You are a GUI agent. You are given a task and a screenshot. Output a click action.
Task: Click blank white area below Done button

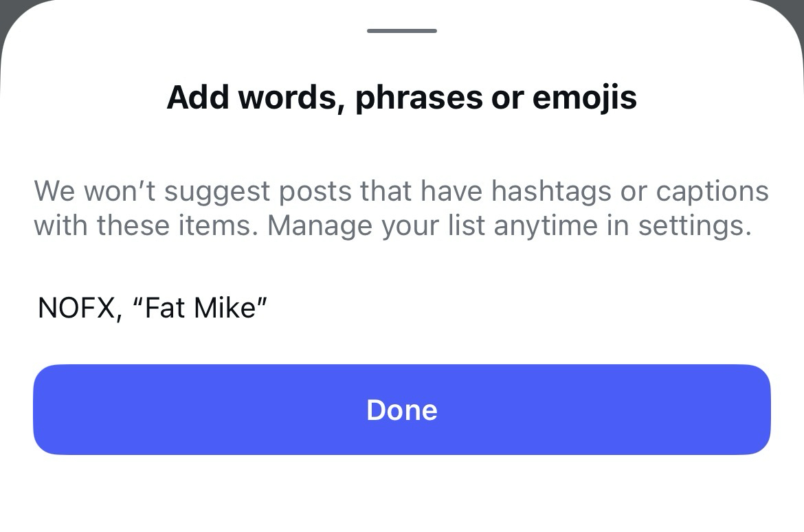(402, 495)
